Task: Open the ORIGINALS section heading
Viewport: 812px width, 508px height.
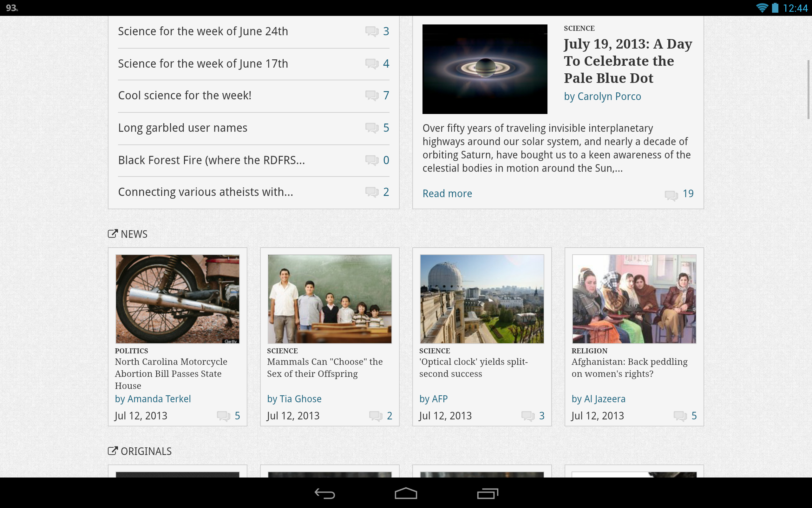Action: coord(146,451)
